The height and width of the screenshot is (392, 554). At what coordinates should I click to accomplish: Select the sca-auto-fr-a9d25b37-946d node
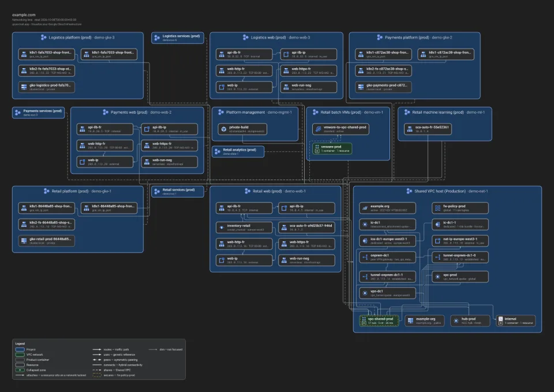(x=306, y=227)
